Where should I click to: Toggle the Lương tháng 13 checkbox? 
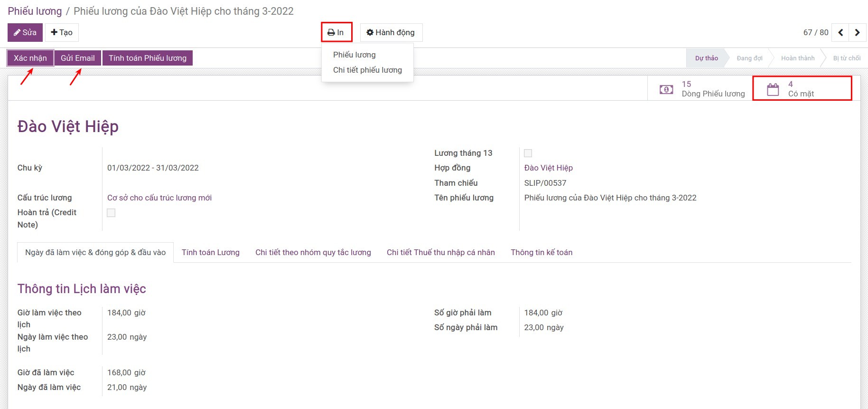click(528, 153)
